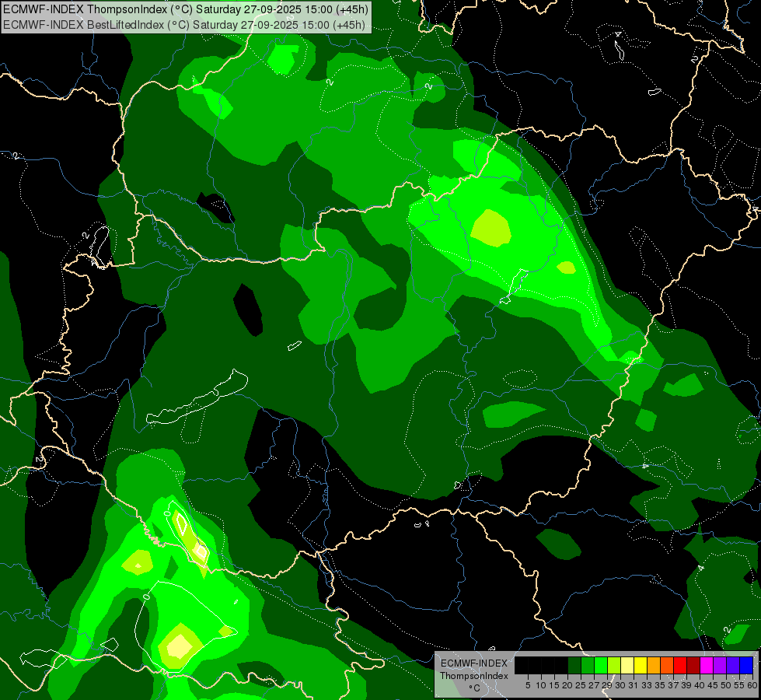Click the legend value '20'
This screenshot has height=700, width=761.
567,685
